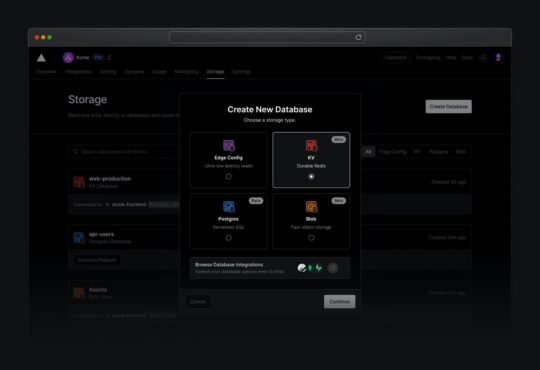This screenshot has height=370, width=540.
Task: Click the magnifier icon in database search
Action: [75, 152]
